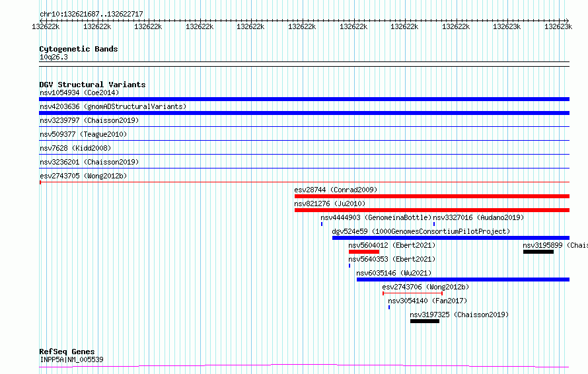Click the INPP5A|NM_005539 gene label
588x374 pixels.
[71, 359]
